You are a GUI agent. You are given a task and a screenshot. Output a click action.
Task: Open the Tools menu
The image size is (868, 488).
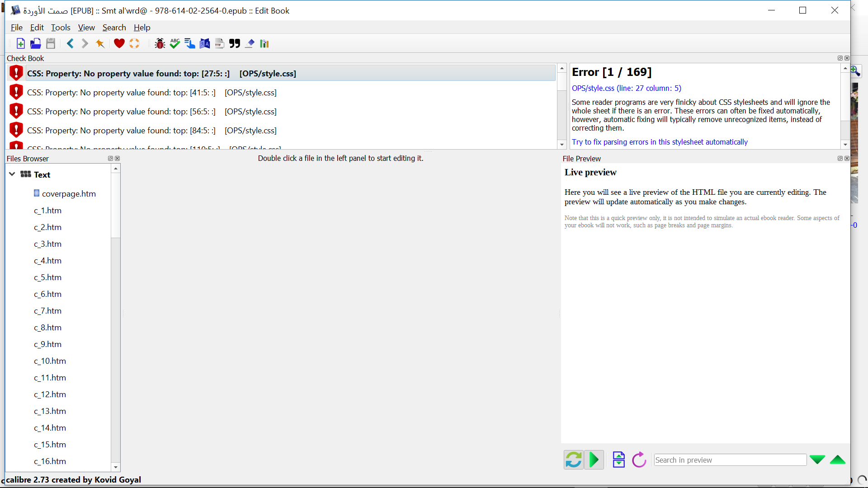pyautogui.click(x=61, y=28)
